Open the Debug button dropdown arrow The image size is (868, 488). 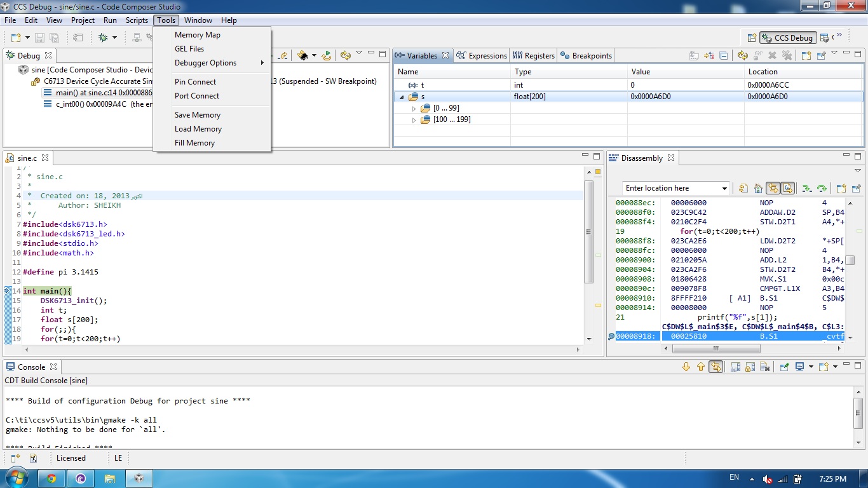pos(114,38)
